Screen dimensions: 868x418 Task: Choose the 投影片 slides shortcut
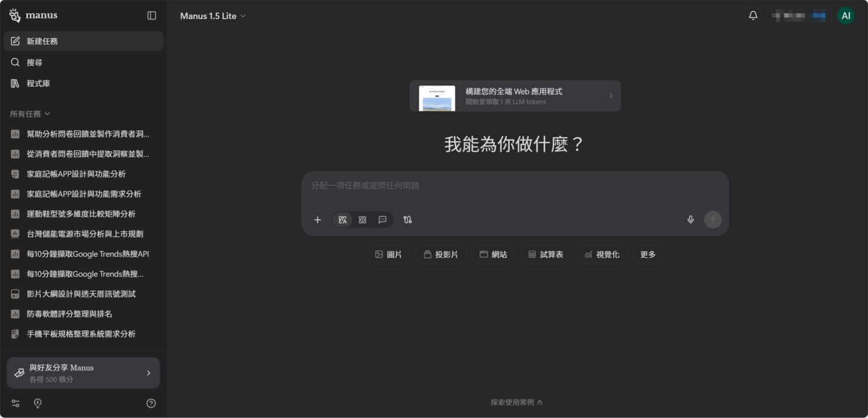441,254
